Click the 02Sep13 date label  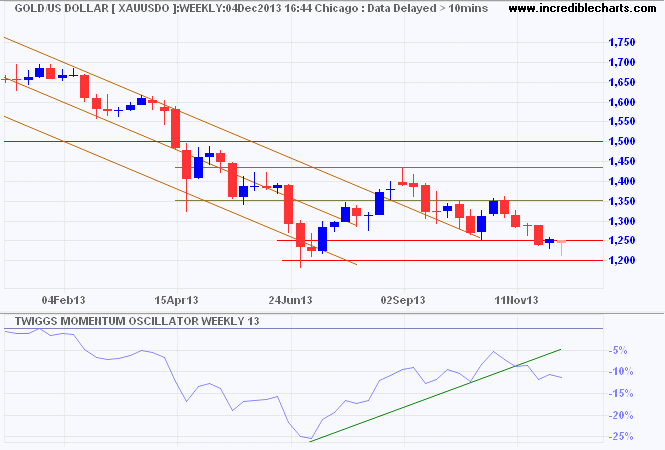point(403,300)
